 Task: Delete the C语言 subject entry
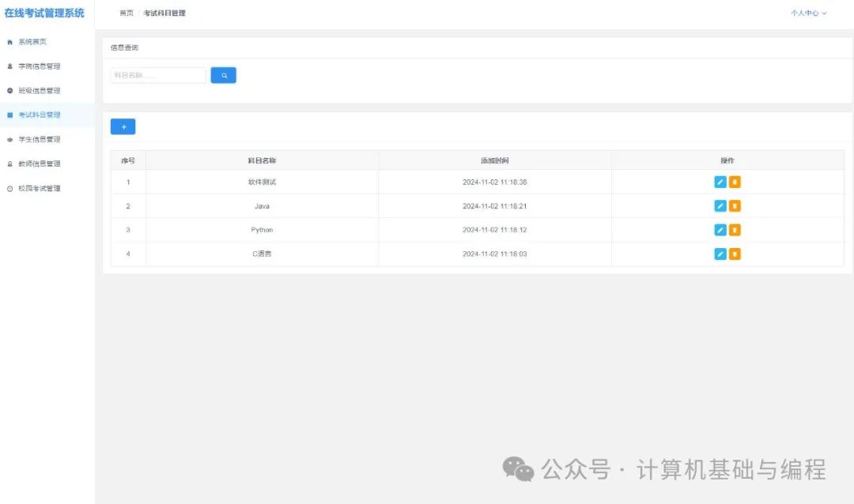(x=735, y=254)
